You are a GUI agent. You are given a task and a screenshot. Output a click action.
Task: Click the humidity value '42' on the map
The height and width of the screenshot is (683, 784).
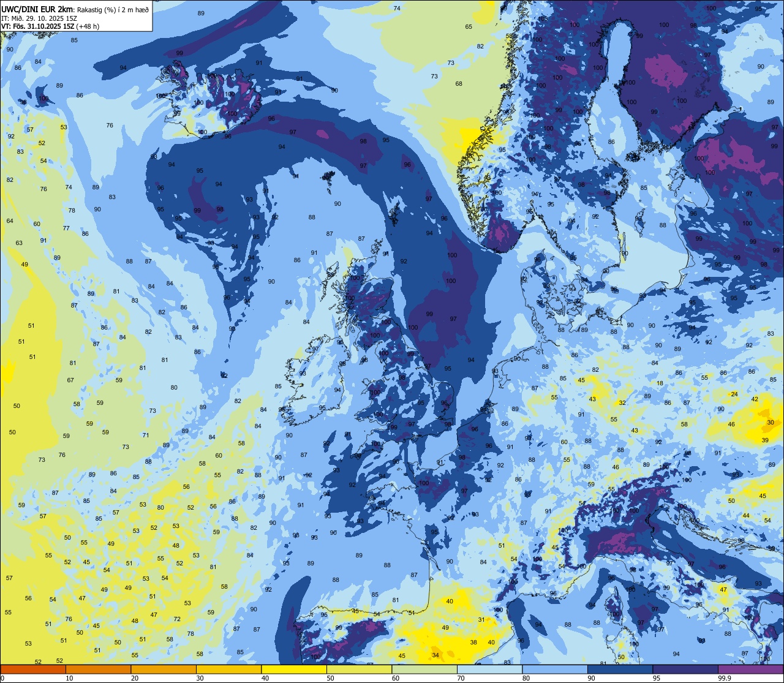pos(755,399)
